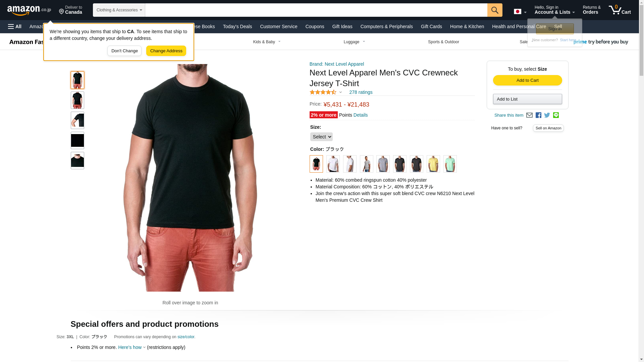The width and height of the screenshot is (644, 362).
Task: Click the Change Address button
Action: (x=166, y=51)
